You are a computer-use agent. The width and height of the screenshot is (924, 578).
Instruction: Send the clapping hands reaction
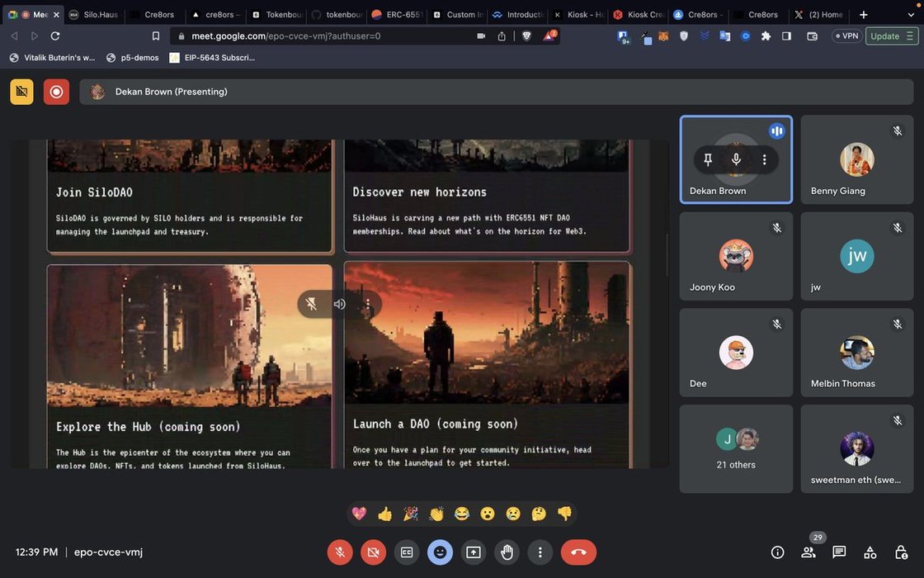tap(436, 514)
